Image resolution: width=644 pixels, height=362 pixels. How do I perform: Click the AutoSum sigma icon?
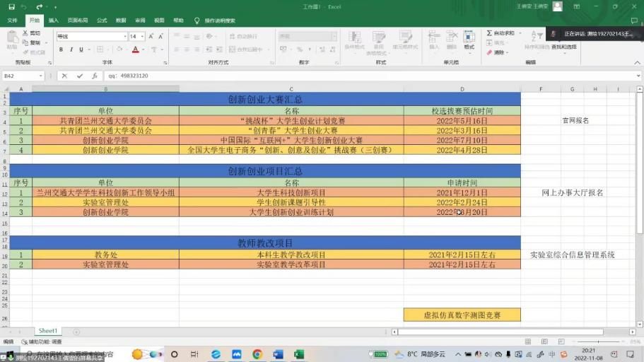489,33
